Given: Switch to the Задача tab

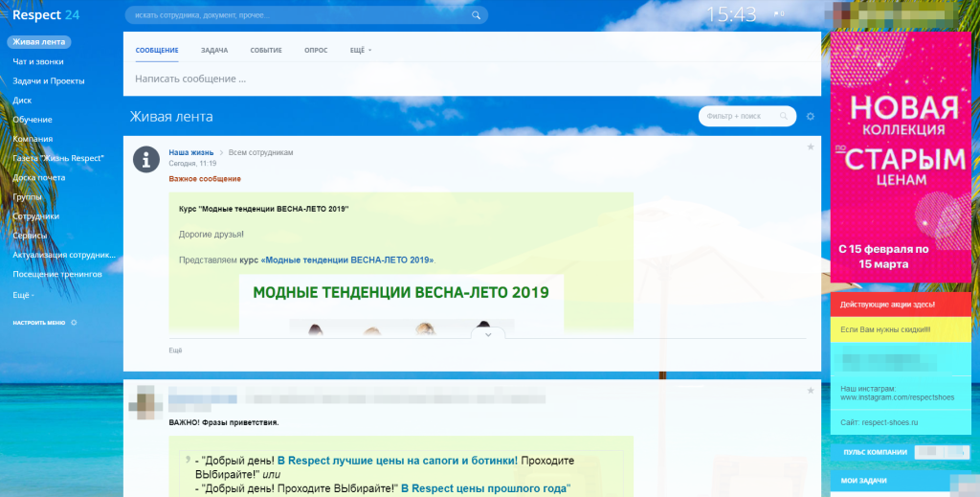Looking at the screenshot, I should click(214, 50).
